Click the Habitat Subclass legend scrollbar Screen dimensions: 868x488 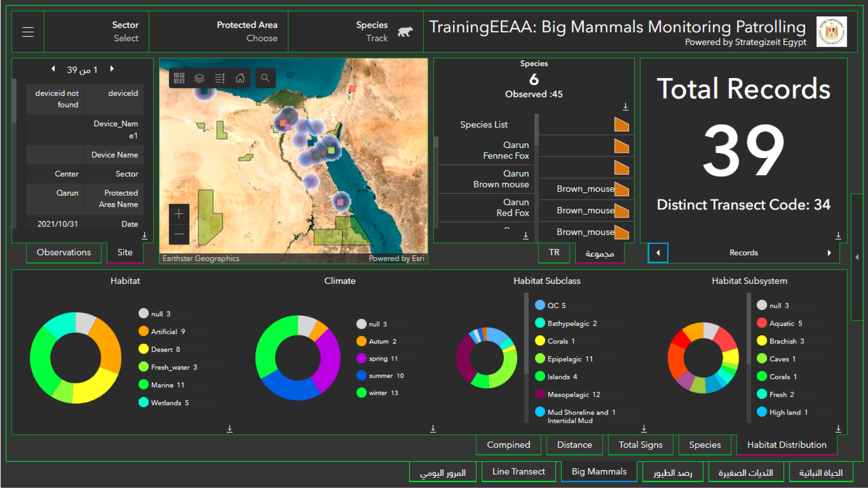coord(526,333)
